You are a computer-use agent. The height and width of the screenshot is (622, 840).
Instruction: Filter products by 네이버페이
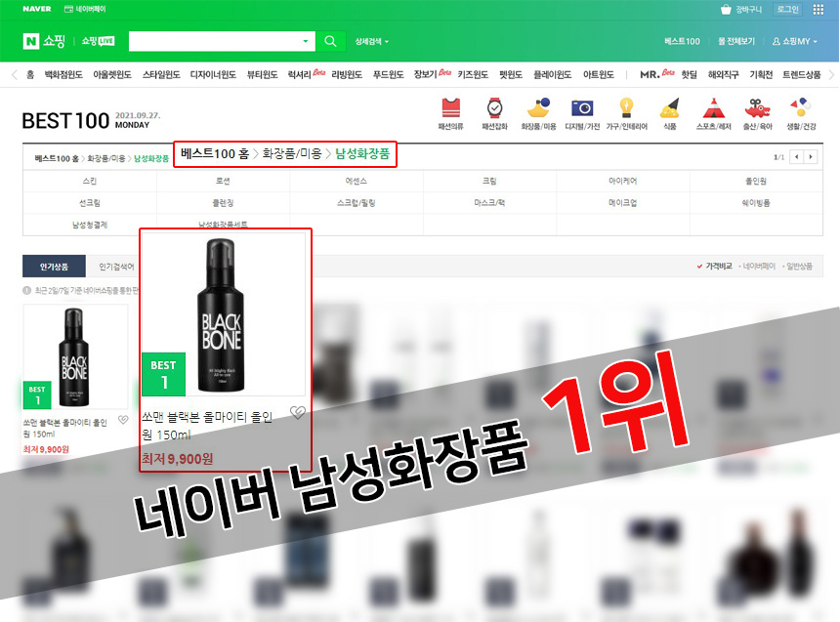pyautogui.click(x=758, y=267)
